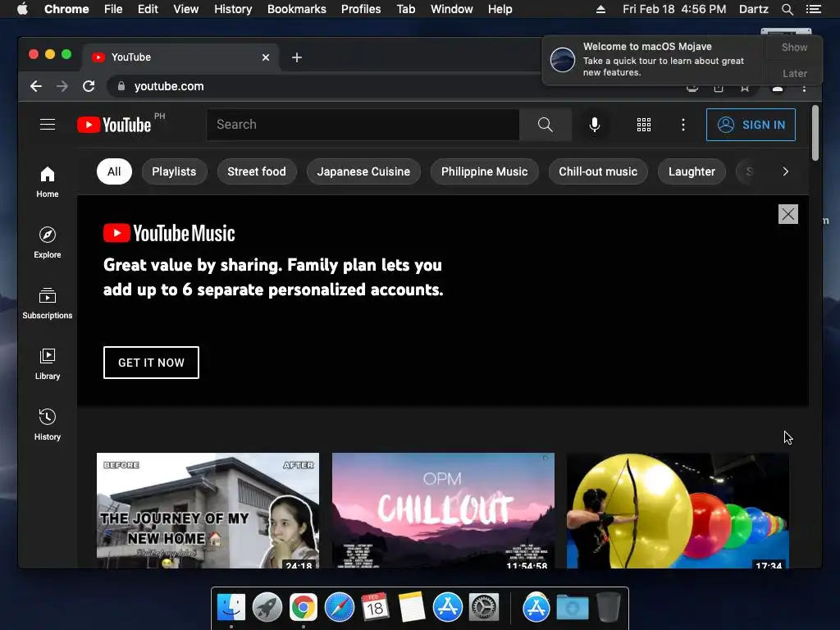Click Later on the Mojave notification
Screen dimensions: 840x630
point(794,73)
